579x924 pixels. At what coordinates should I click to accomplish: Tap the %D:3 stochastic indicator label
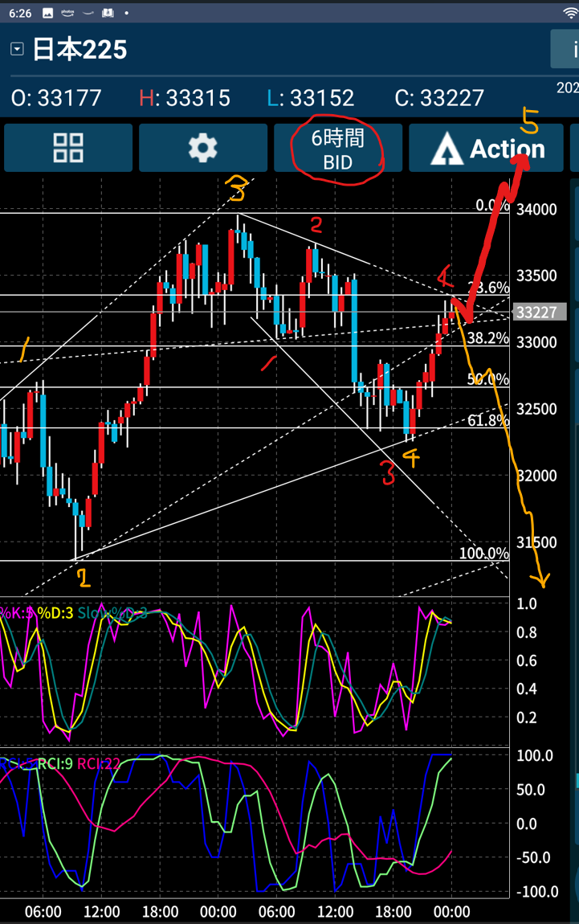click(55, 614)
